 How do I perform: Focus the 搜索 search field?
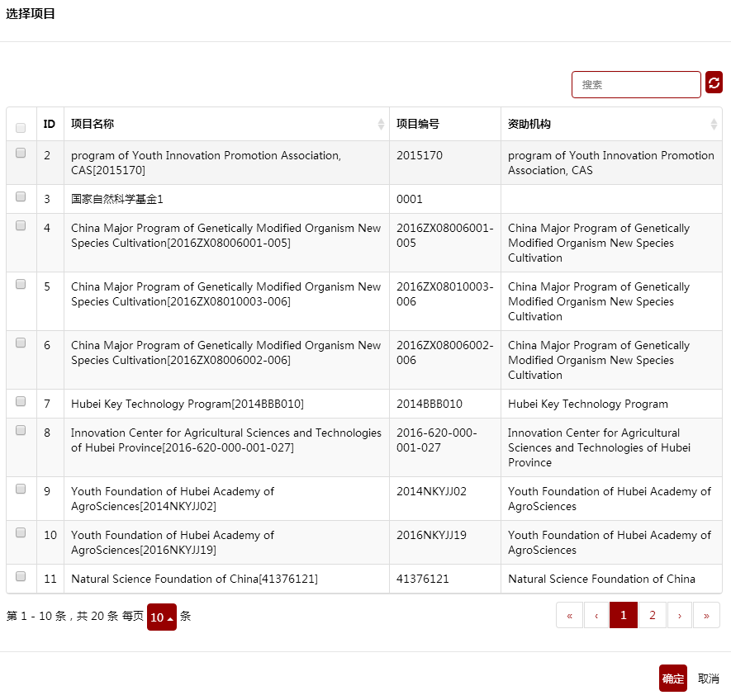[x=636, y=85]
